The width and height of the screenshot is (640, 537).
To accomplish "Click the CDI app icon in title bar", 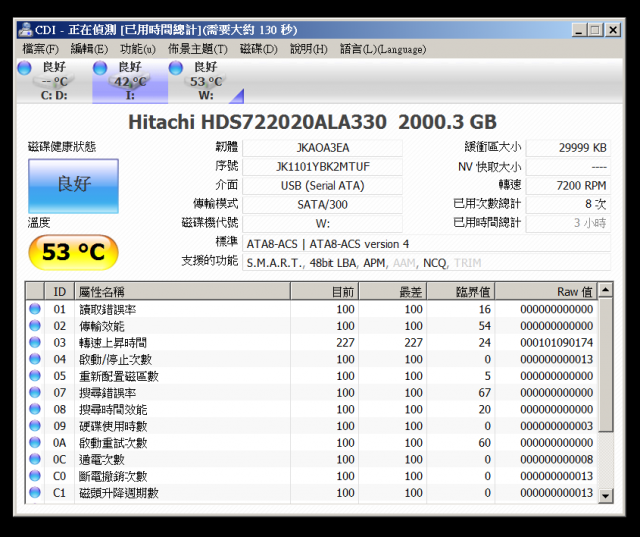I will pyautogui.click(x=25, y=29).
